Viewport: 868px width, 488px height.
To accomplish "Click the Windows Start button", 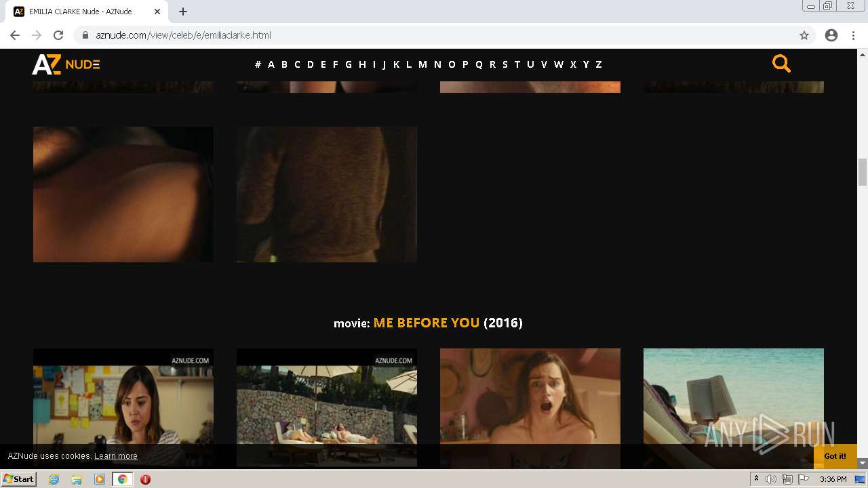I will (18, 479).
